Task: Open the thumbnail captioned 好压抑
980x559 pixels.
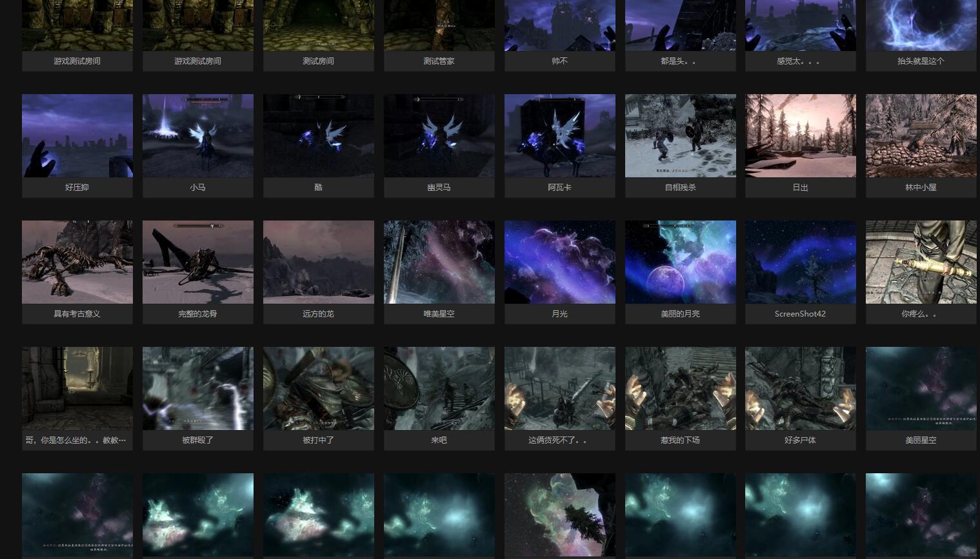Action: 77,135
